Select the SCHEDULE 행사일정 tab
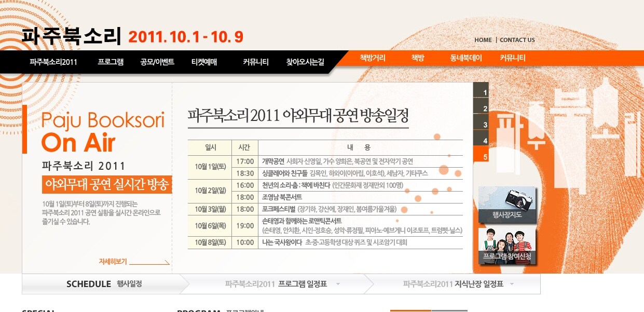The width and height of the screenshot is (644, 312). [104, 284]
